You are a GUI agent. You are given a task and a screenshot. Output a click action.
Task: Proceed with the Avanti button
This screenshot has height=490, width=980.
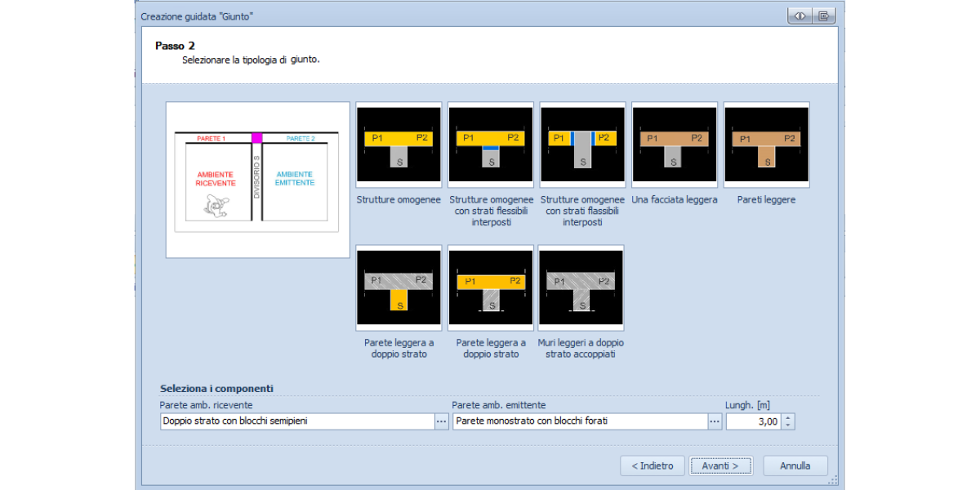(x=720, y=465)
